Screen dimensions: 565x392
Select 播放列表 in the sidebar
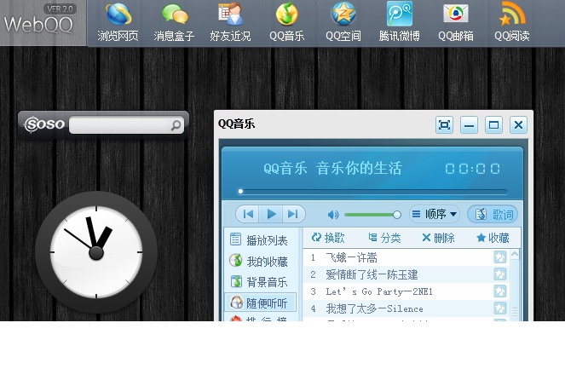tap(261, 239)
